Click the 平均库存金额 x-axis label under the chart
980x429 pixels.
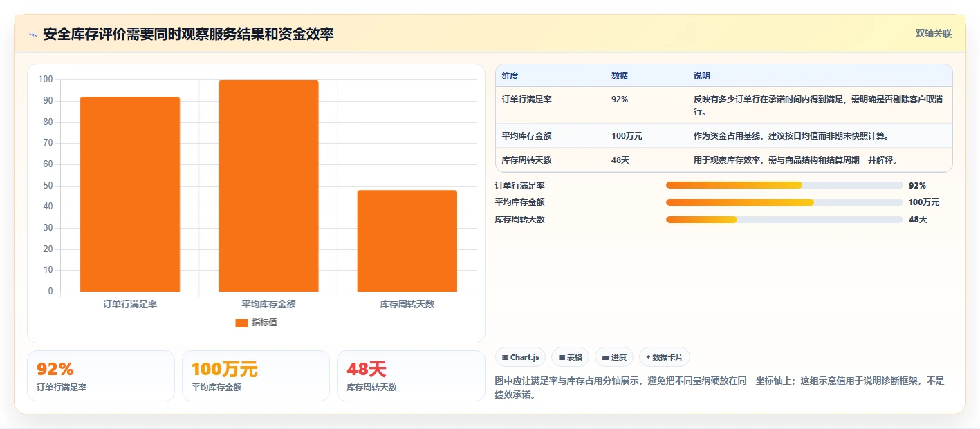click(x=268, y=304)
